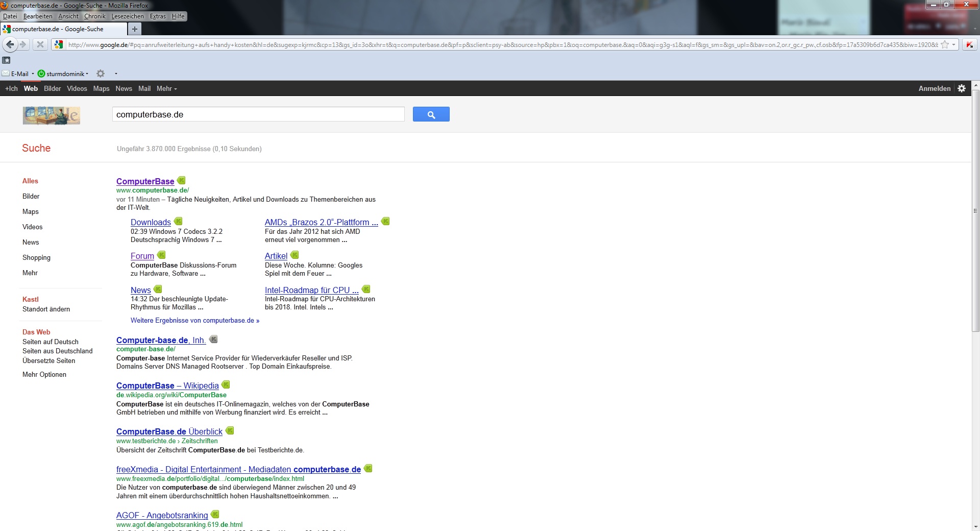This screenshot has width=980, height=531.
Task: Click the Google favicon in the address bar
Action: [59, 44]
